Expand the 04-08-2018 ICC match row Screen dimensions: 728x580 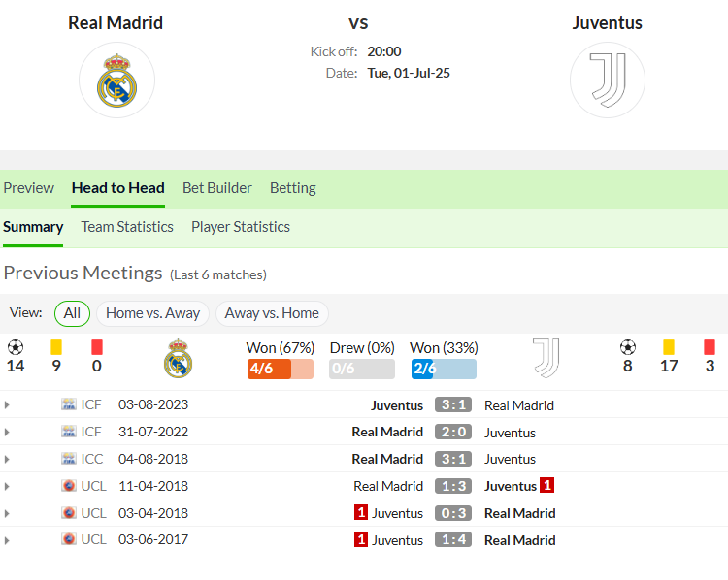[7, 460]
